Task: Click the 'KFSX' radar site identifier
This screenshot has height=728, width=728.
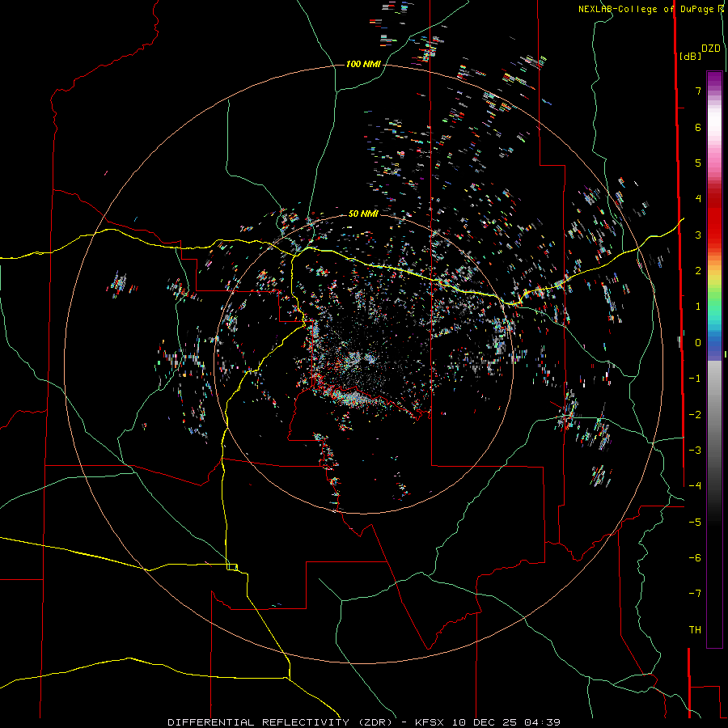Action: 430,722
